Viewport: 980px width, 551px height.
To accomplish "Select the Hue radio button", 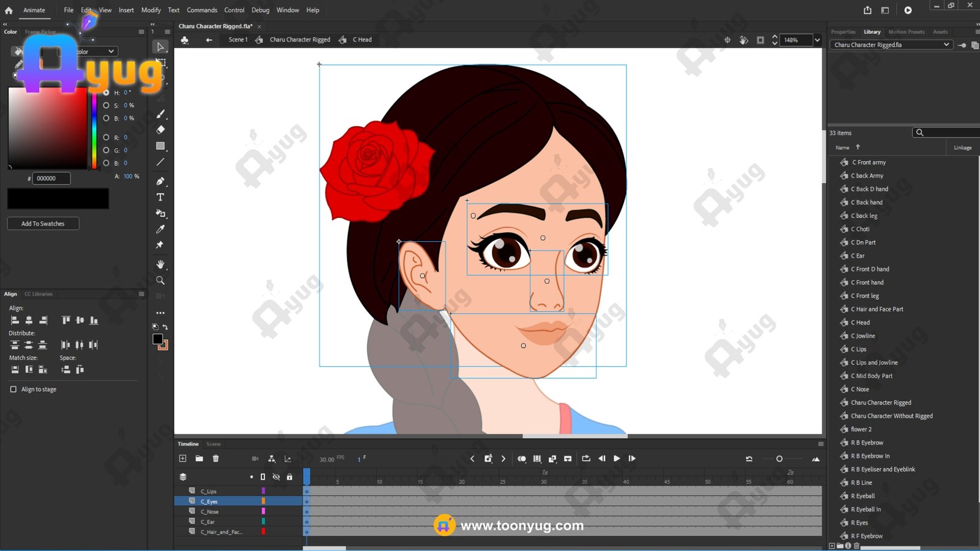I will (x=107, y=92).
